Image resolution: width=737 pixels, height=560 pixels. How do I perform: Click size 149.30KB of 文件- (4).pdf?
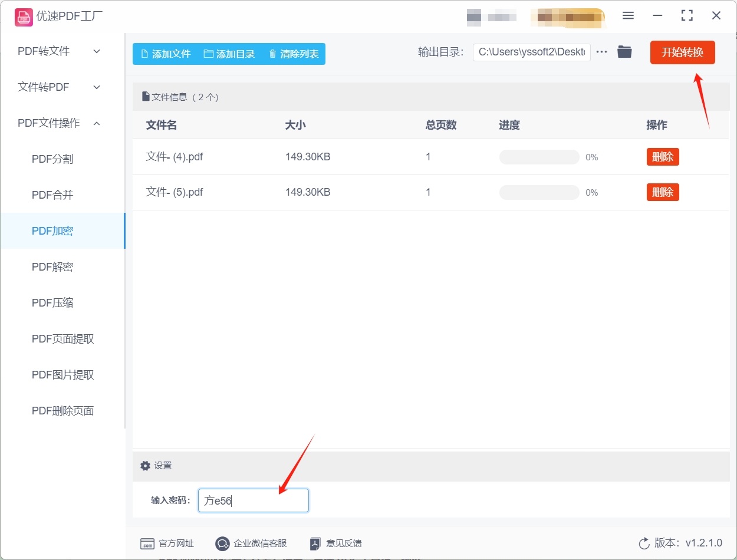(308, 157)
